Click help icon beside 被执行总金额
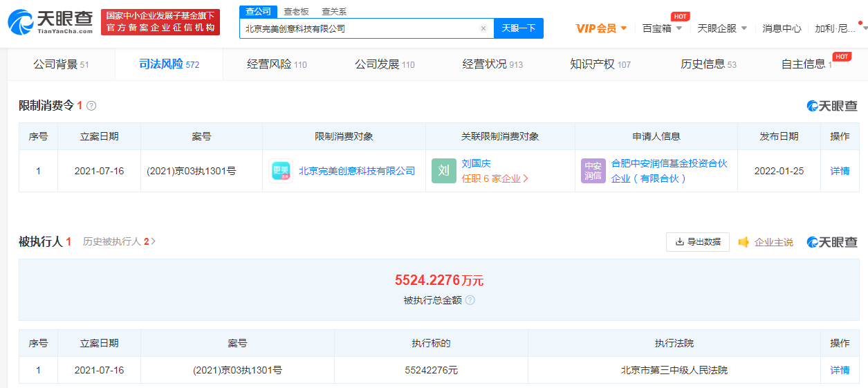 (x=470, y=300)
